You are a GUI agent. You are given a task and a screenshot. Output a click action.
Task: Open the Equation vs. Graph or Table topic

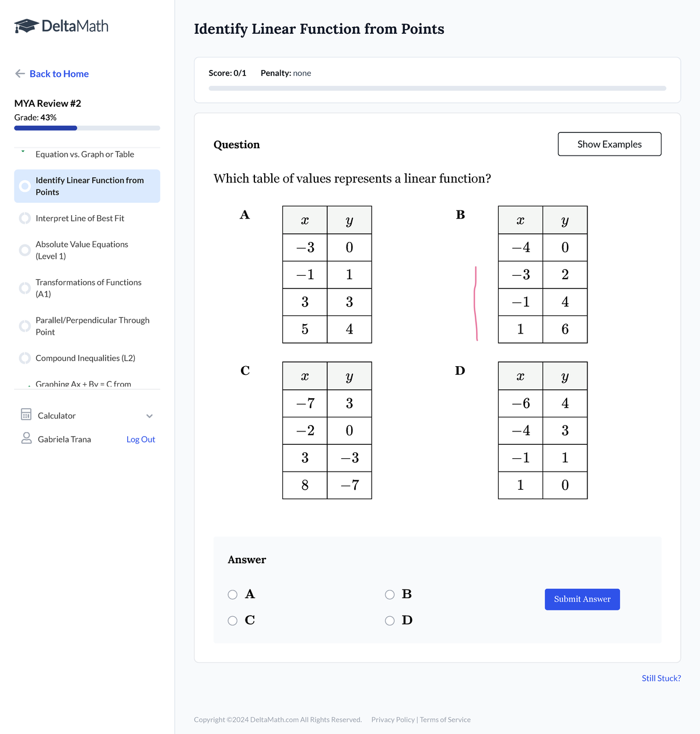pyautogui.click(x=84, y=154)
